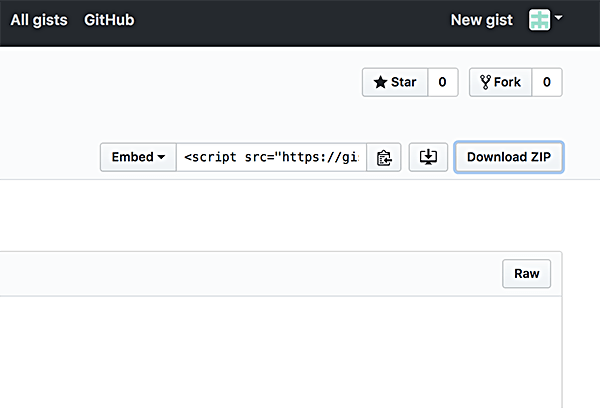Click the caret arrow next to Embed

[x=161, y=158]
